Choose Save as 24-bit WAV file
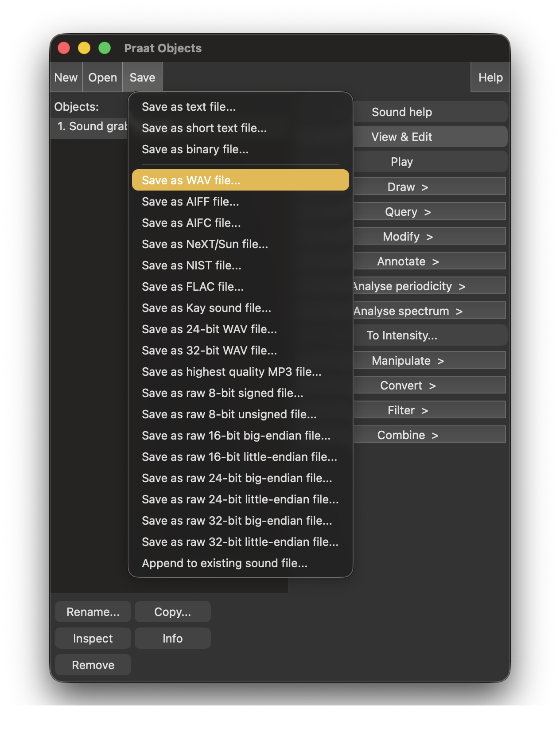Image resolution: width=560 pixels, height=748 pixels. coord(209,329)
